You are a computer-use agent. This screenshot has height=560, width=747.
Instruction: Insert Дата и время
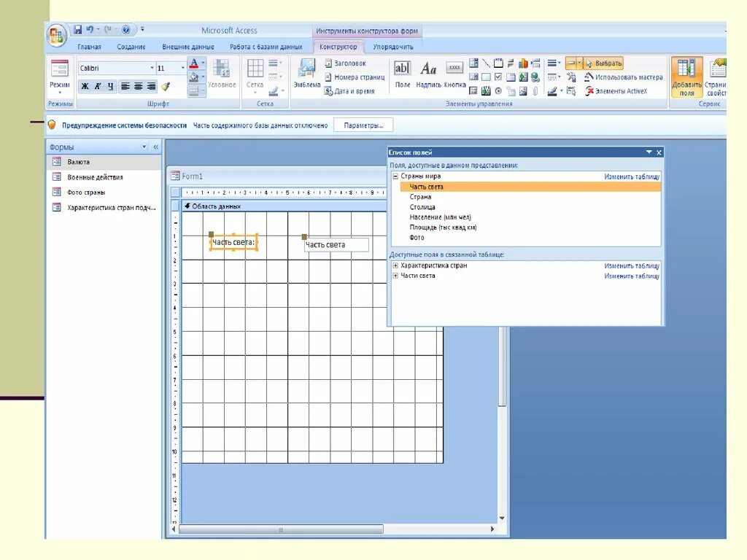point(349,91)
